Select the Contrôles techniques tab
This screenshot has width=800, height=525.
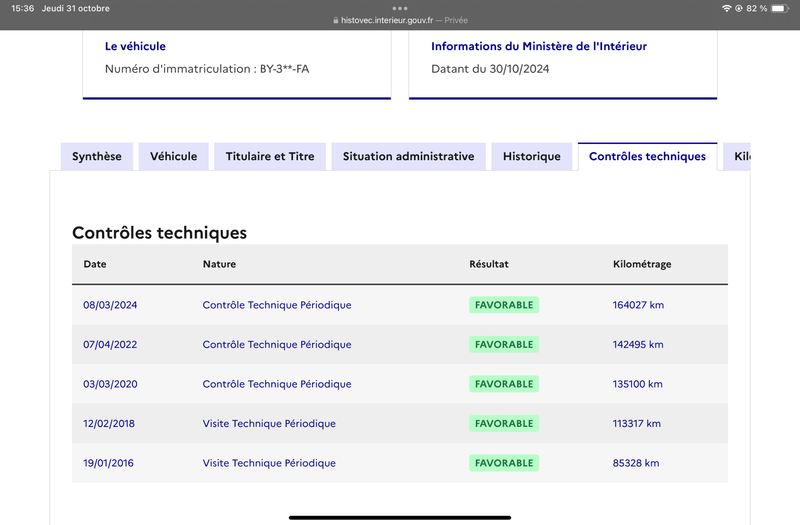[x=647, y=157]
